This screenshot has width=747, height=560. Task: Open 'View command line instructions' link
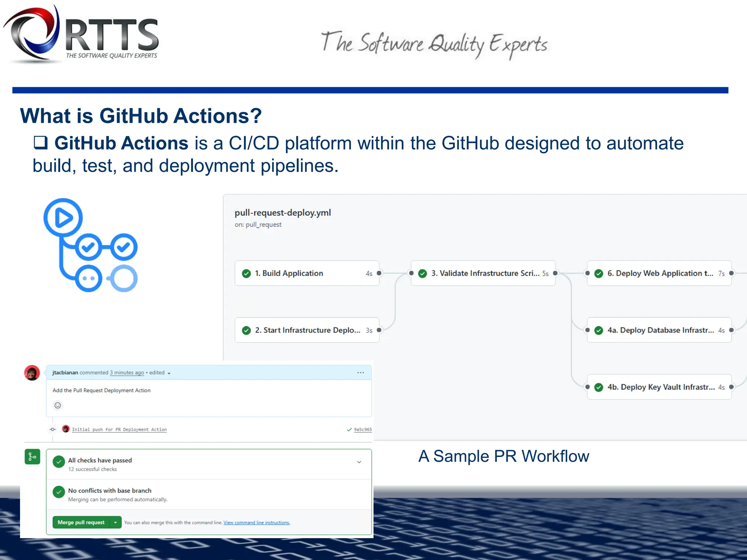257,523
